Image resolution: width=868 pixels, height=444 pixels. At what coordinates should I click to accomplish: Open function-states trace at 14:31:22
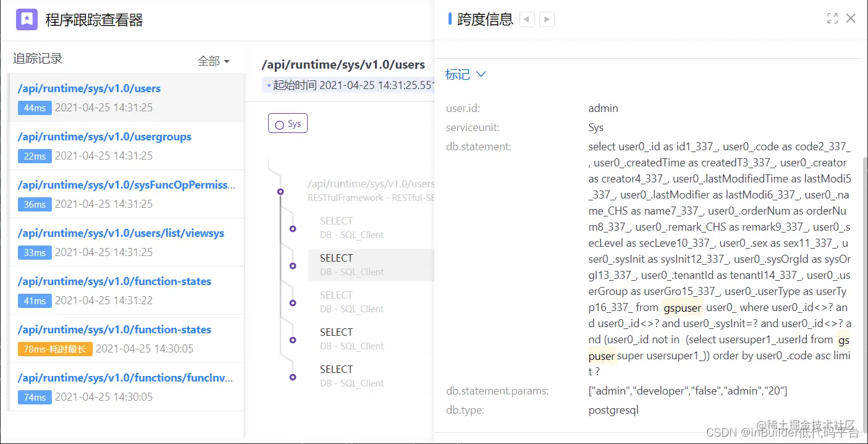pyautogui.click(x=126, y=291)
